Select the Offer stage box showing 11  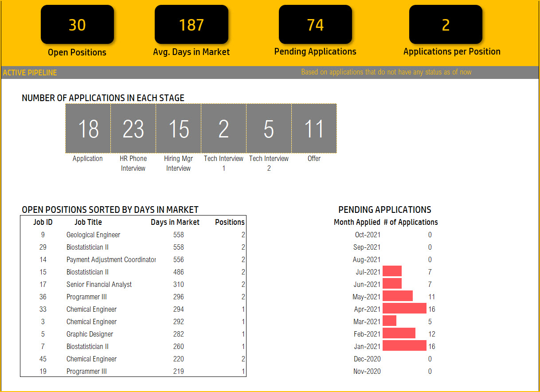314,129
